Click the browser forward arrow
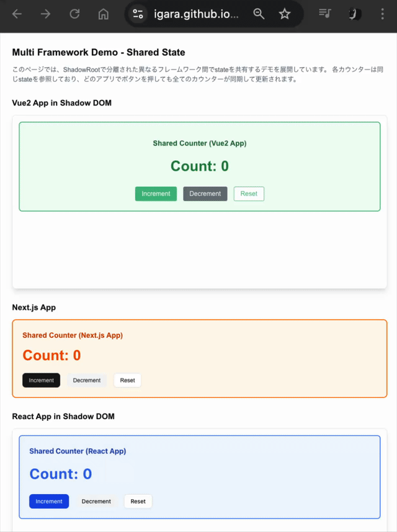This screenshot has width=397, height=532. [x=46, y=14]
